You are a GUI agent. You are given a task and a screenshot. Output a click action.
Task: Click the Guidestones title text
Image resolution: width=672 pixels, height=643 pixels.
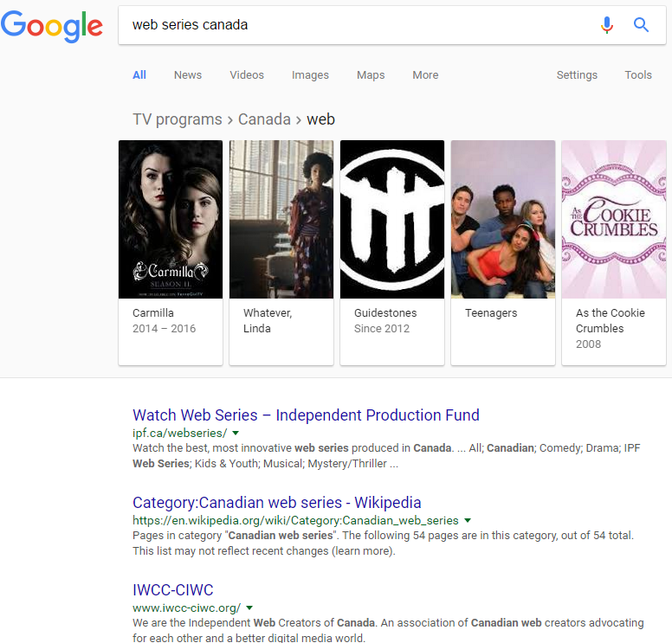click(x=385, y=313)
